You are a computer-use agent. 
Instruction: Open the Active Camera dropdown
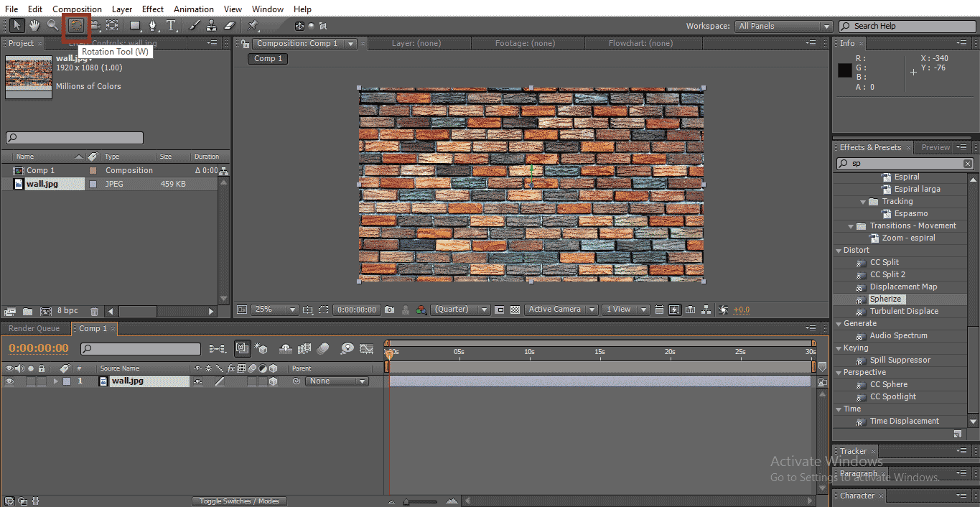[x=561, y=310]
